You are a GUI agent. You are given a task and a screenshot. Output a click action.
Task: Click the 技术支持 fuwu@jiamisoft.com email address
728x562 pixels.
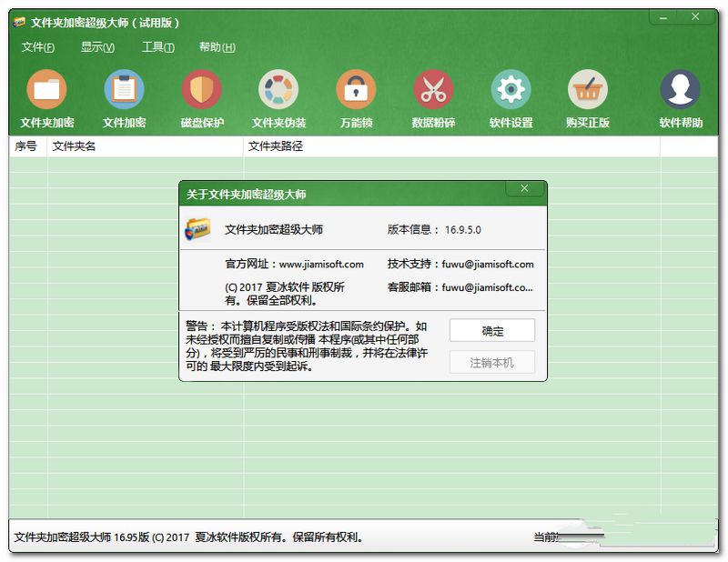(488, 265)
